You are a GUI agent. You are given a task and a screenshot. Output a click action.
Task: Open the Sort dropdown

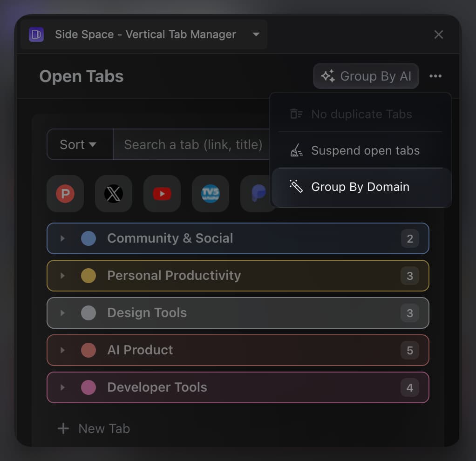click(79, 144)
